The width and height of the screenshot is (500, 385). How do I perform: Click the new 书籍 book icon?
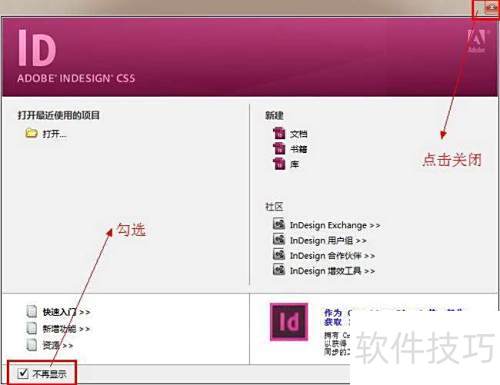pyautogui.click(x=279, y=148)
